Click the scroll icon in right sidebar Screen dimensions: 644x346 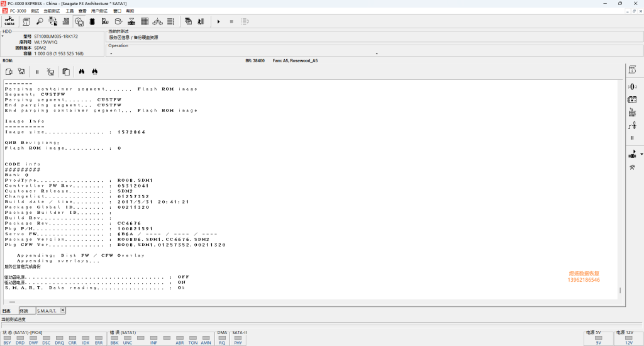pyautogui.click(x=632, y=70)
